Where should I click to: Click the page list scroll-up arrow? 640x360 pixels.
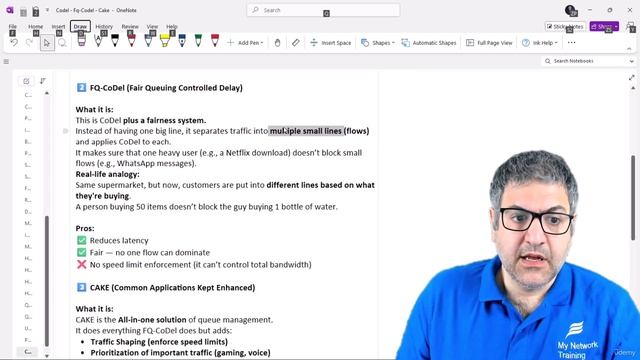47,93
